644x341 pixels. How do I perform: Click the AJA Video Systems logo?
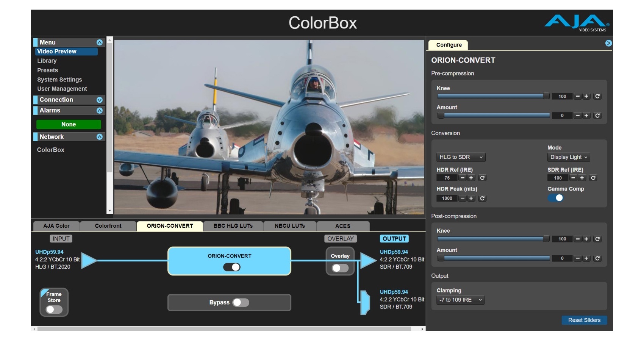577,23
